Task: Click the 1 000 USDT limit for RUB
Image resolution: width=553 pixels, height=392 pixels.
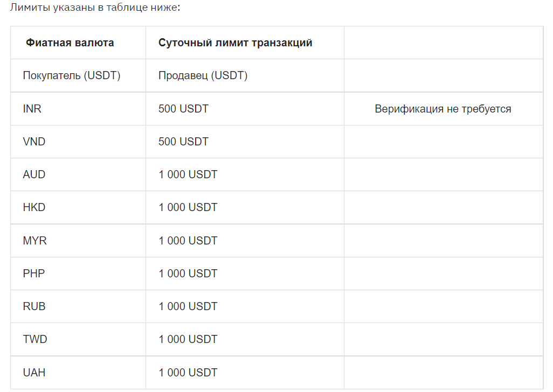Action: point(188,306)
